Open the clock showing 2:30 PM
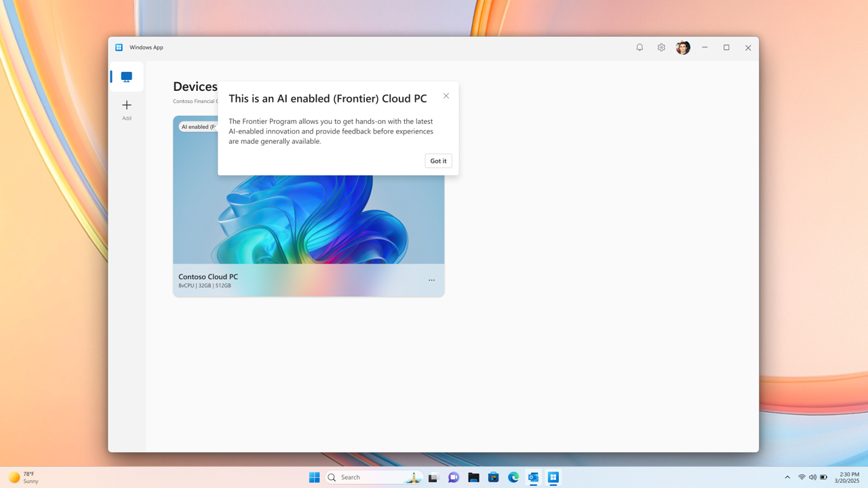Screen dimensions: 868x488 [x=846, y=477]
